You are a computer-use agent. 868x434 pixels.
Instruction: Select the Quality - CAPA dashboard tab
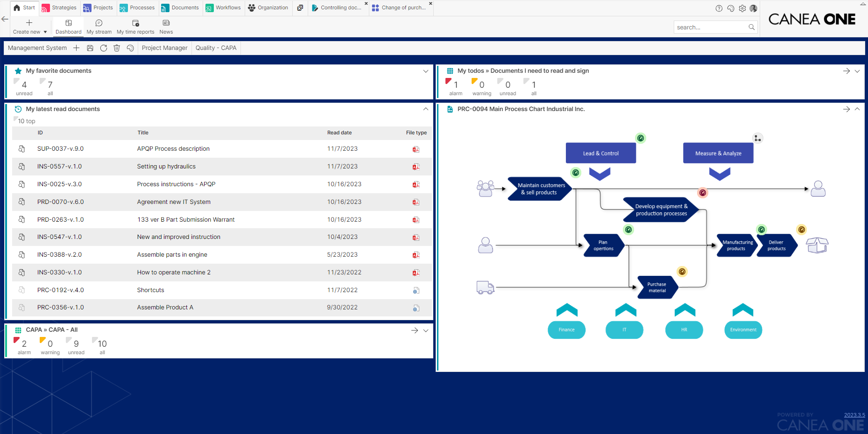[216, 48]
